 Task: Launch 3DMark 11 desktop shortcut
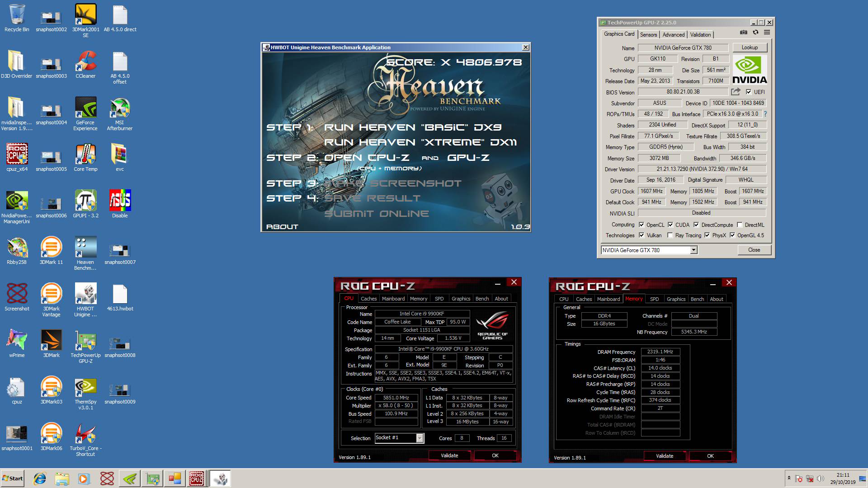click(51, 251)
